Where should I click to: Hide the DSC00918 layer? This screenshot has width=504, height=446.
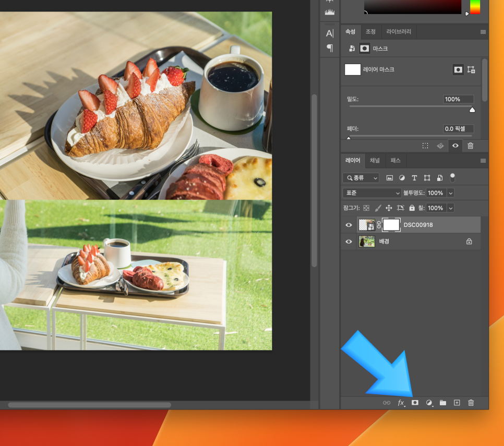pos(349,225)
